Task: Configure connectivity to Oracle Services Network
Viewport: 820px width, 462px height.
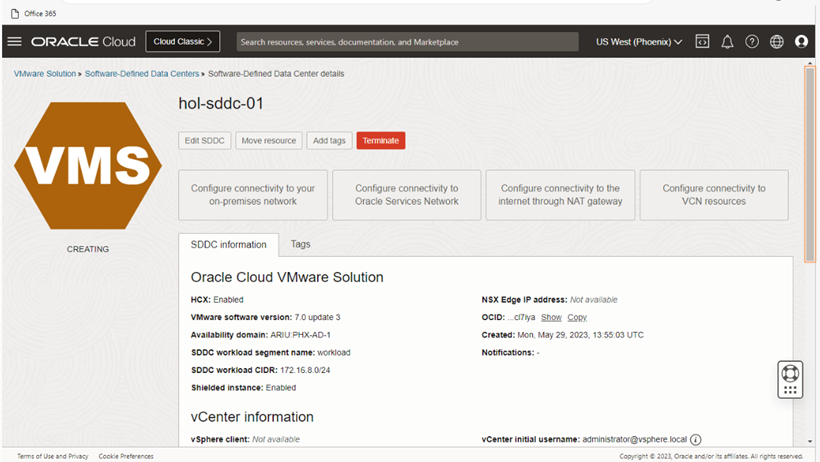Action: point(407,195)
